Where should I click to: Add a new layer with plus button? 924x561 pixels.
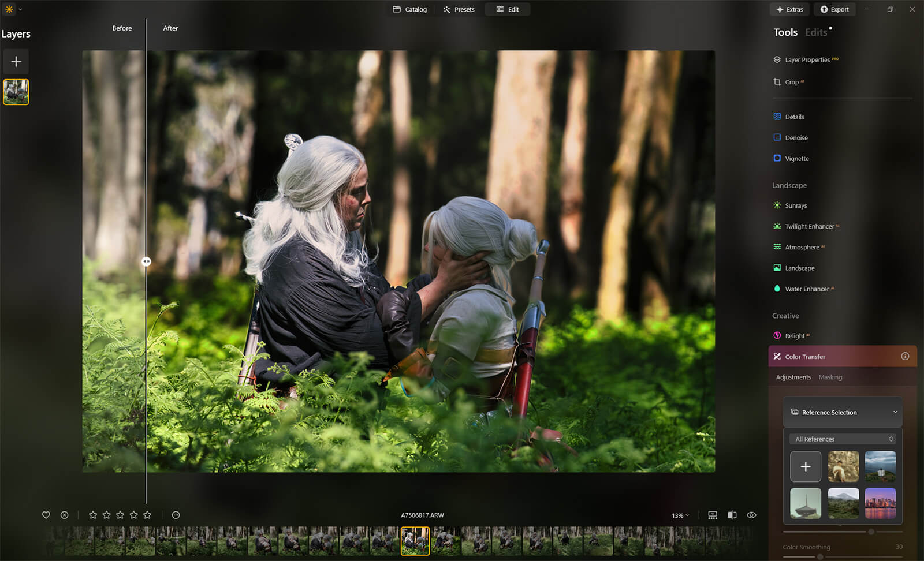[x=16, y=62]
